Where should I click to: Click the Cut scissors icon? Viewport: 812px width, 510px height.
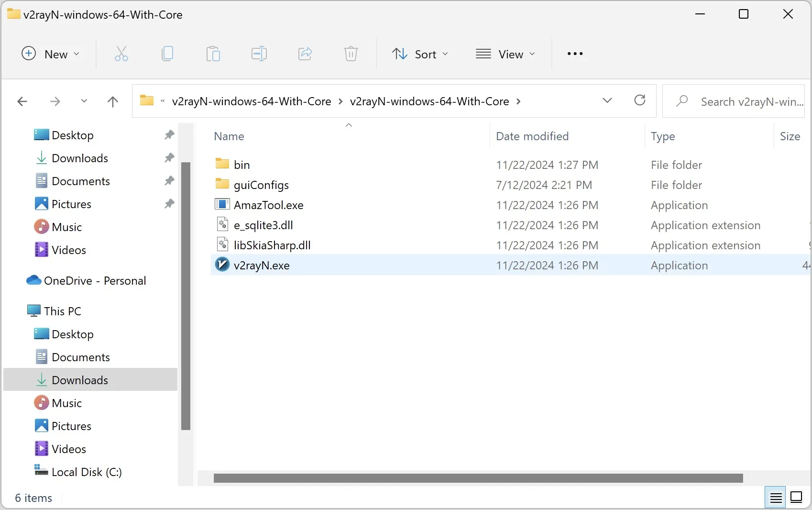coord(121,54)
